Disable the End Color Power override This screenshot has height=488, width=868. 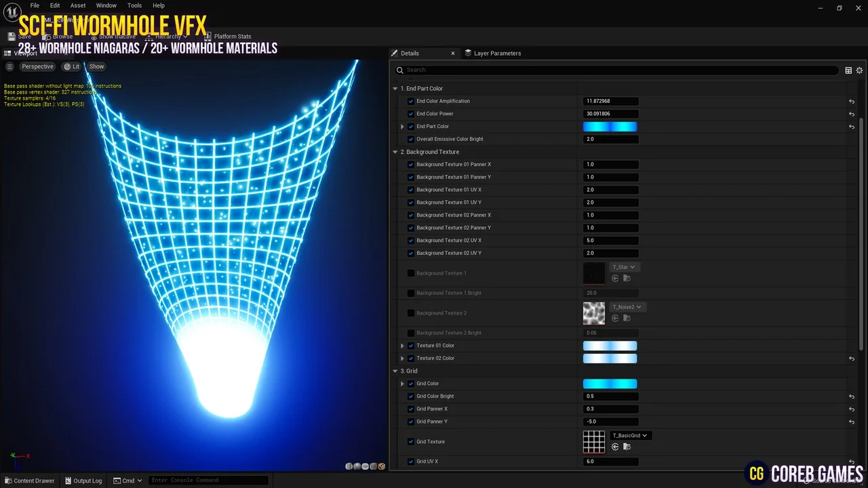click(410, 114)
